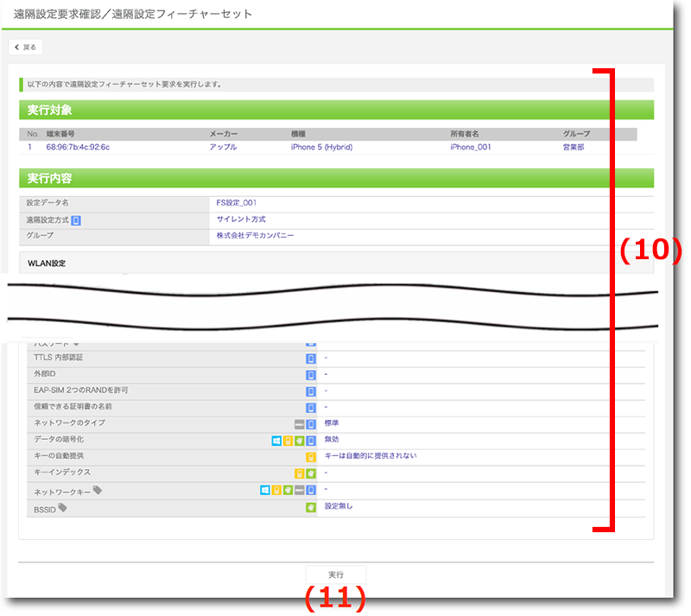Click the 端末番号 column header
This screenshot has width=691, height=616.
click(60, 134)
